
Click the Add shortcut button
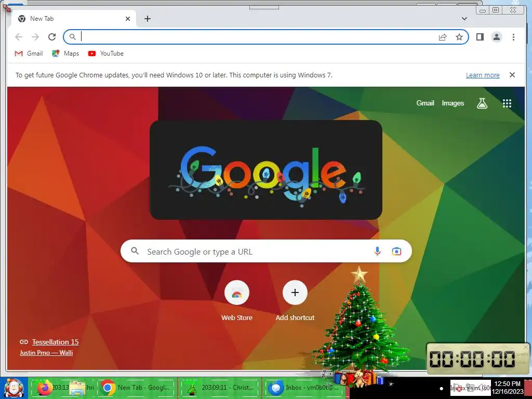coord(295,301)
